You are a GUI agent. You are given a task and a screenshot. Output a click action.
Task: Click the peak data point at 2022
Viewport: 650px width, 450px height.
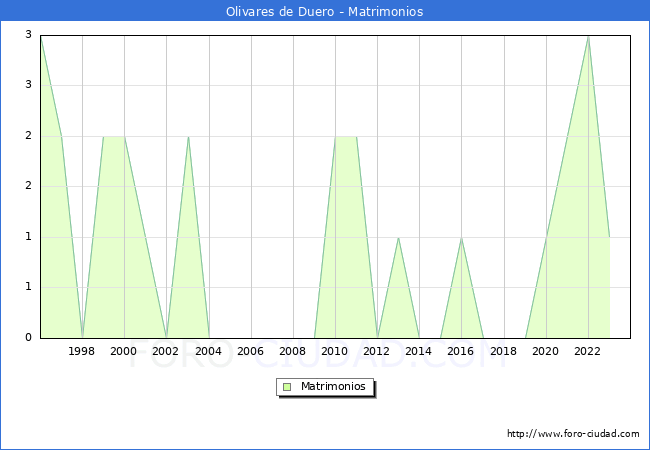[x=588, y=36]
